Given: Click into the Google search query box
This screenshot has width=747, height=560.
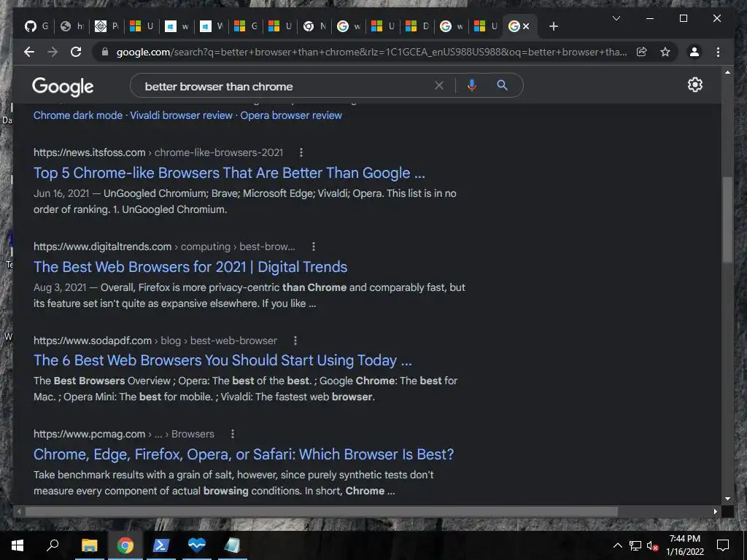Looking at the screenshot, I should coord(286,86).
